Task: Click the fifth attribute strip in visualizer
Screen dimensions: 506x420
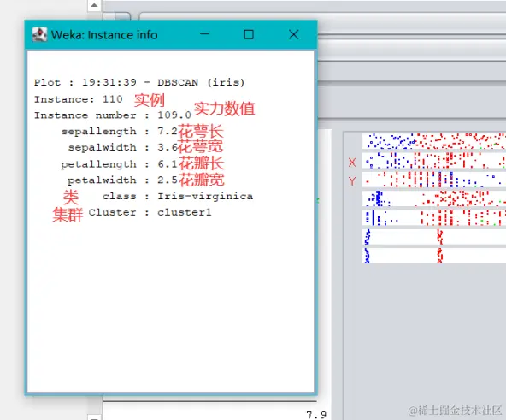Action: tap(434, 218)
